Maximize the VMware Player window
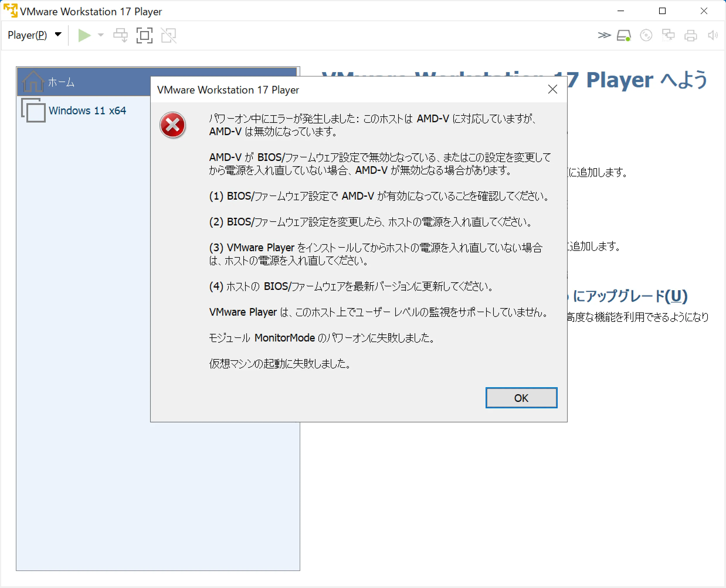Image resolution: width=726 pixels, height=588 pixels. click(x=662, y=11)
